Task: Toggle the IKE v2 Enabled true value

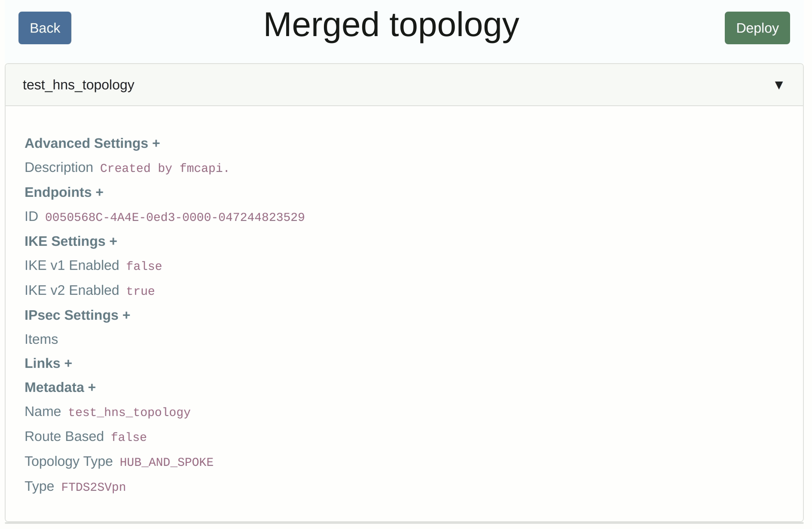Action: [140, 290]
